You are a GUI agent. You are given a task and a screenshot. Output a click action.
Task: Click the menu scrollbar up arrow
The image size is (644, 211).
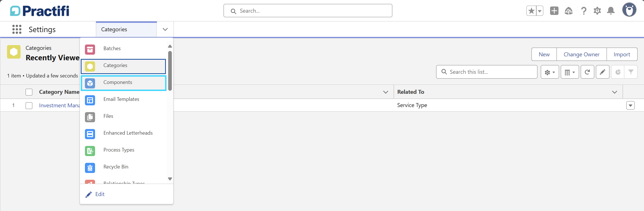[x=170, y=46]
